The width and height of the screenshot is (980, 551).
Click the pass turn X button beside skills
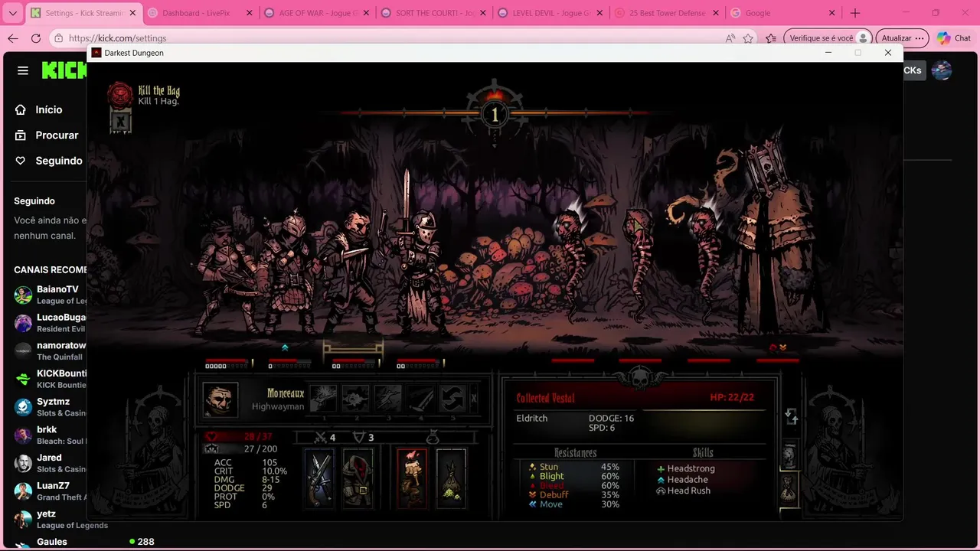pyautogui.click(x=474, y=399)
